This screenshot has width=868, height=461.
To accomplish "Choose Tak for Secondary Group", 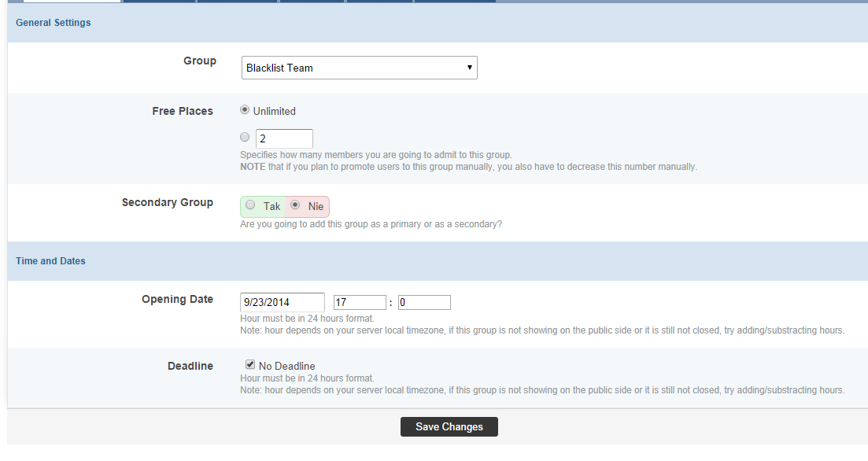I will [250, 205].
